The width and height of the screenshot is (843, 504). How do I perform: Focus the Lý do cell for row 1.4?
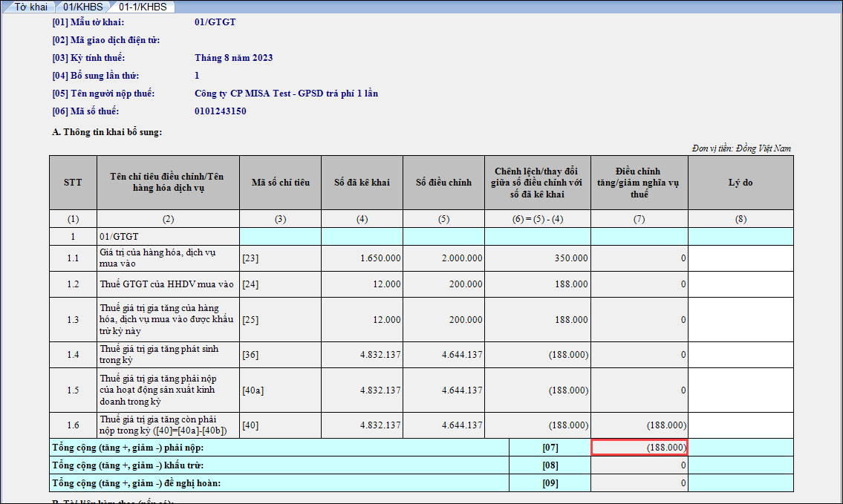740,355
